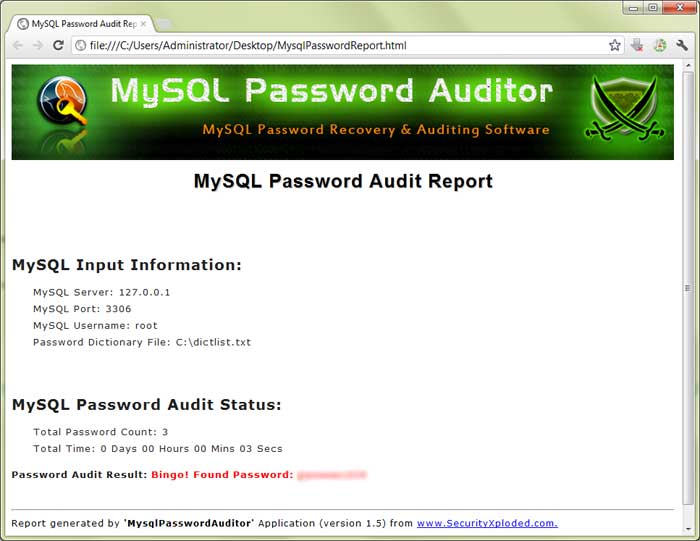Image resolution: width=700 pixels, height=541 pixels.
Task: Click the green circular extension icon
Action: pyautogui.click(x=660, y=45)
